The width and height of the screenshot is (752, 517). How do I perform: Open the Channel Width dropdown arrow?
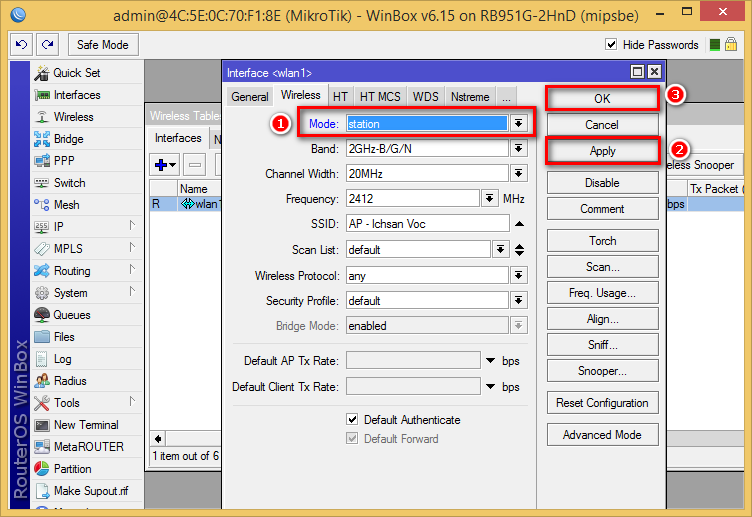pos(518,174)
